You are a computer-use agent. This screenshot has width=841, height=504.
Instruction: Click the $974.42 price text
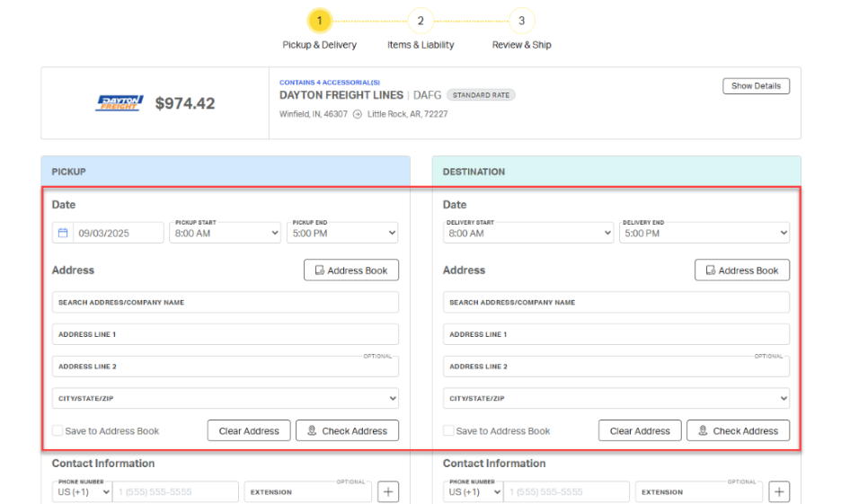pos(185,103)
